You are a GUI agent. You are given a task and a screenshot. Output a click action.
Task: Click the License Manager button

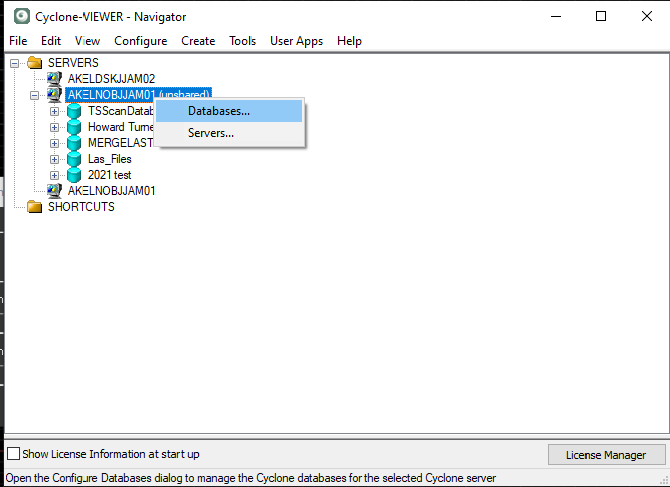[x=605, y=455]
